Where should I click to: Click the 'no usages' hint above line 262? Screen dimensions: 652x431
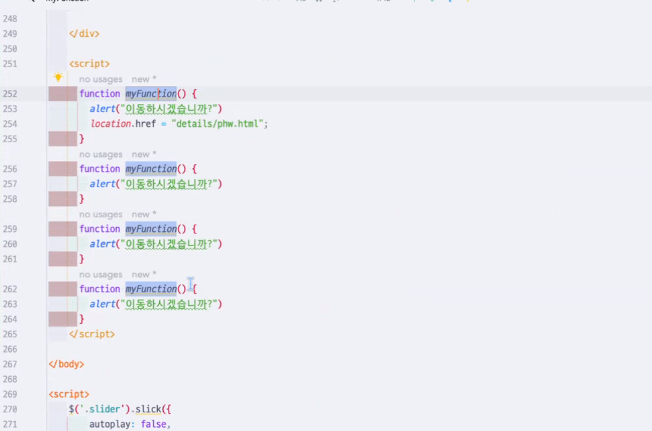coord(101,275)
